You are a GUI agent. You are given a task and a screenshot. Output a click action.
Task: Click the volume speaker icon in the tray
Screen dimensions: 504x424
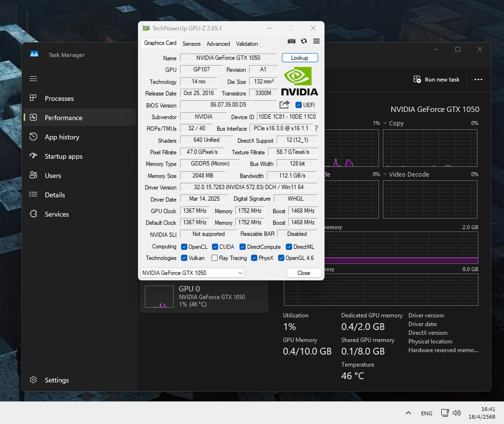tap(456, 413)
